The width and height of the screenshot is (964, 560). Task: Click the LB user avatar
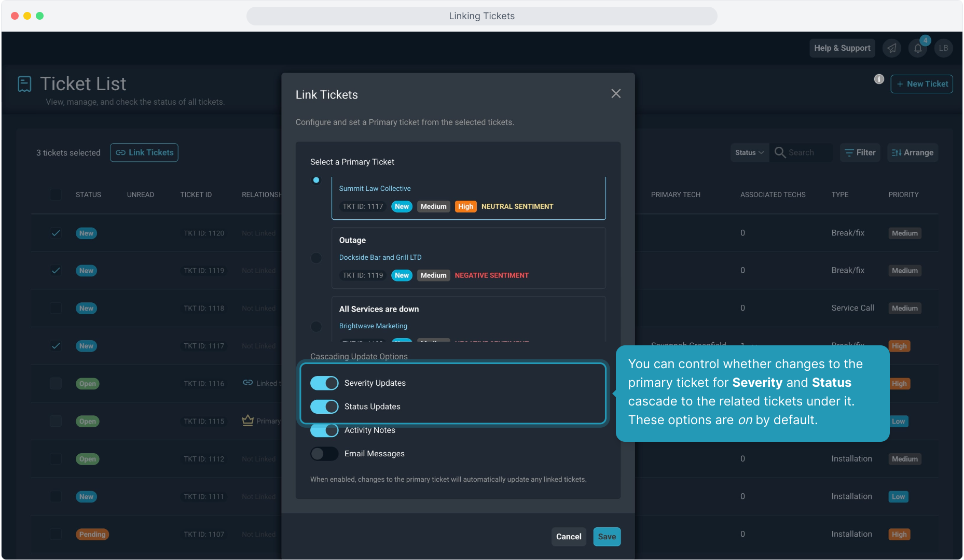click(943, 48)
